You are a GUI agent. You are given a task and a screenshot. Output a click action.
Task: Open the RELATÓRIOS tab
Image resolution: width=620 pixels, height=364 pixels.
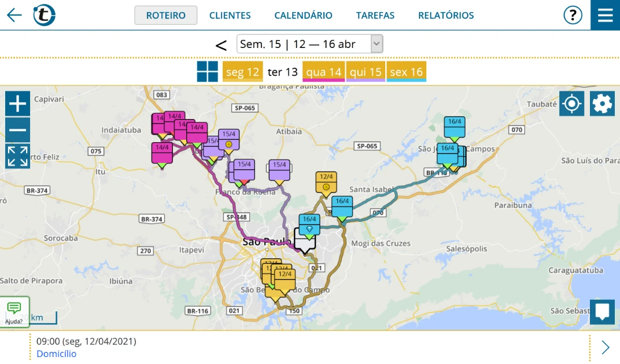(445, 16)
